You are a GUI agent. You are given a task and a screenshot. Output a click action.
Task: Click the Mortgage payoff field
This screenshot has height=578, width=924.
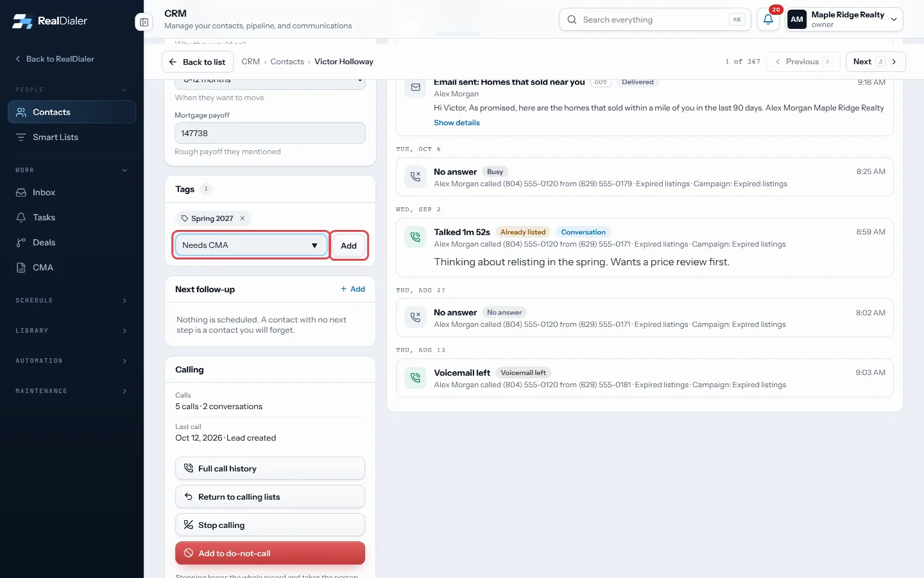pyautogui.click(x=270, y=133)
